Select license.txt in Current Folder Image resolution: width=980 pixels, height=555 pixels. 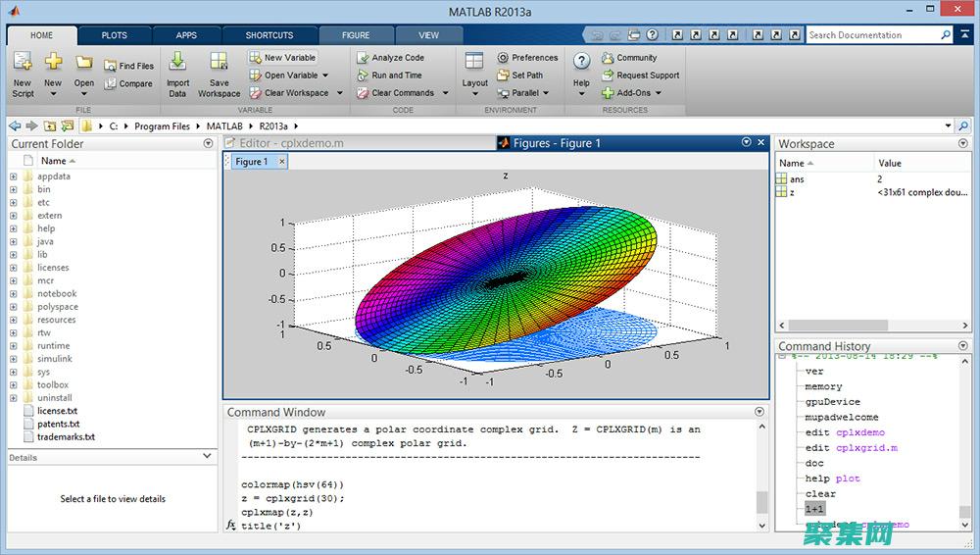coord(57,411)
